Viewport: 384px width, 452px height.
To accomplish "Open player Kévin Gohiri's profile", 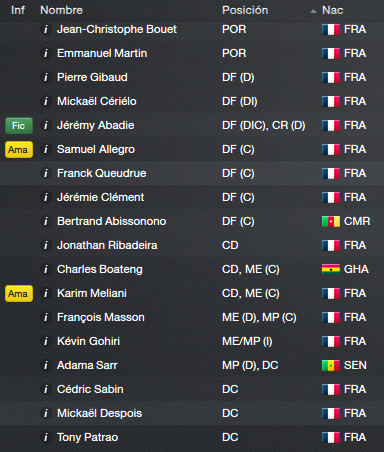I will click(88, 341).
